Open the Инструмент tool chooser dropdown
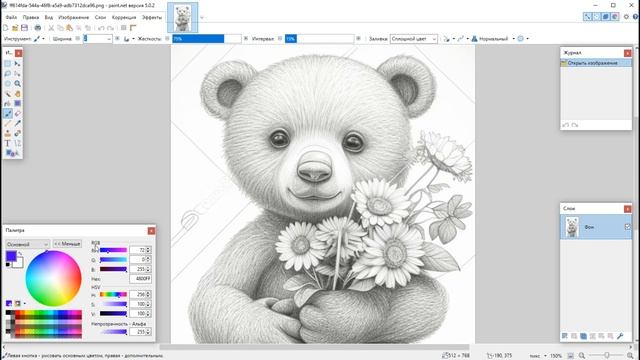Viewport: 640px width, 360px height. click(x=39, y=39)
